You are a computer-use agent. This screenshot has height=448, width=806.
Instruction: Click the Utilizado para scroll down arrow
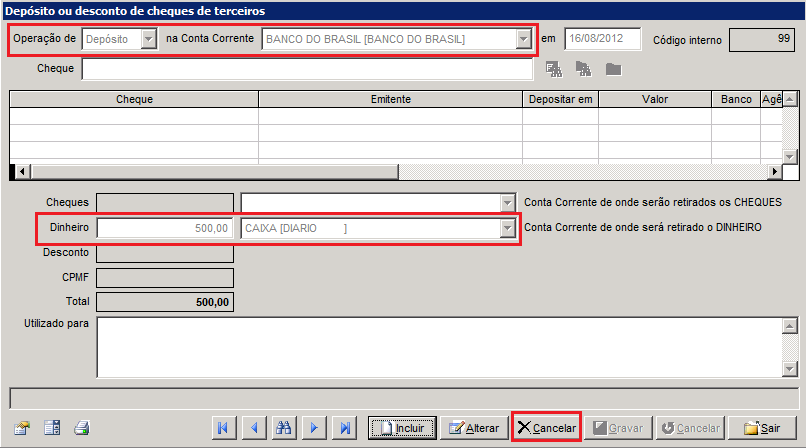coord(790,368)
